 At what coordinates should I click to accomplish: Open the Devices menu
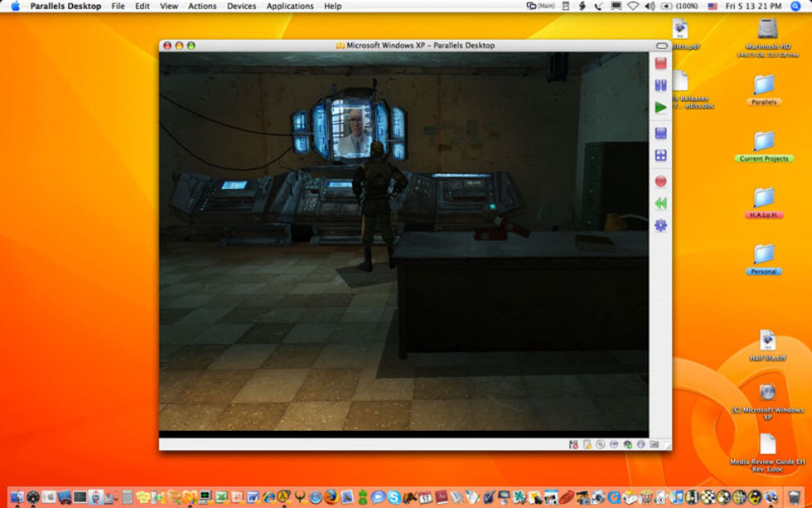pos(241,6)
